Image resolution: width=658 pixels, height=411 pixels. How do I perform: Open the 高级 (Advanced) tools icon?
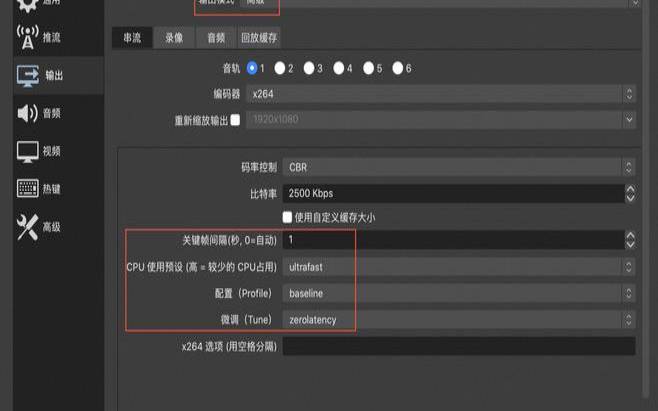pos(27,227)
